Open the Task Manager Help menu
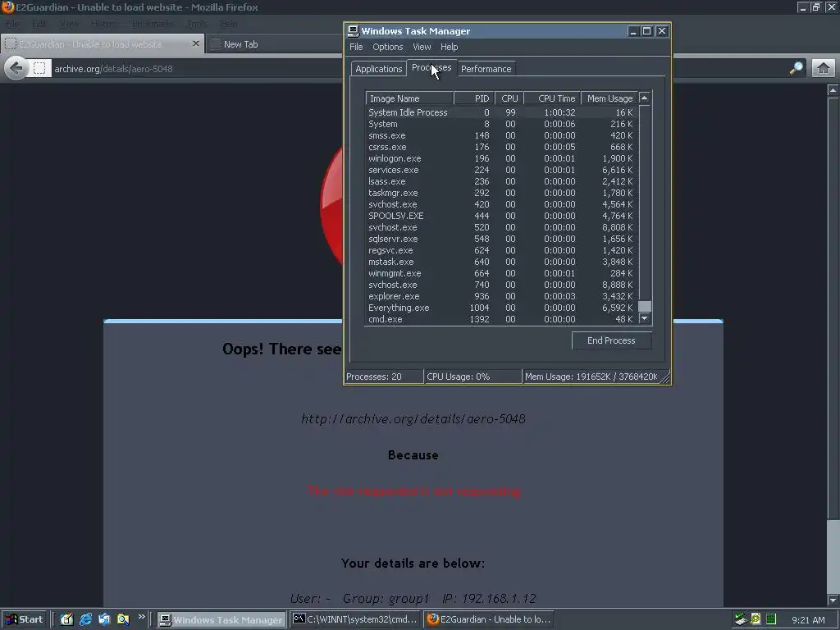Viewport: 840px width, 630px height. click(449, 47)
